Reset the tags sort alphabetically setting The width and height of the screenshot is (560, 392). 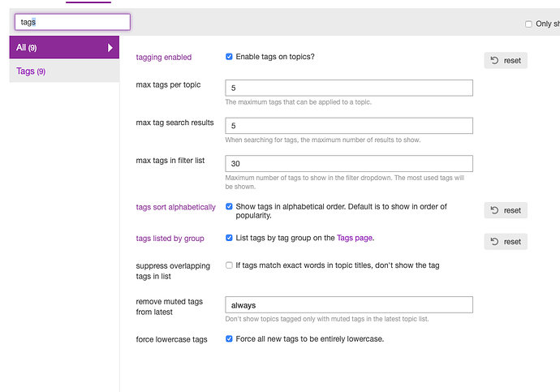[x=506, y=210]
